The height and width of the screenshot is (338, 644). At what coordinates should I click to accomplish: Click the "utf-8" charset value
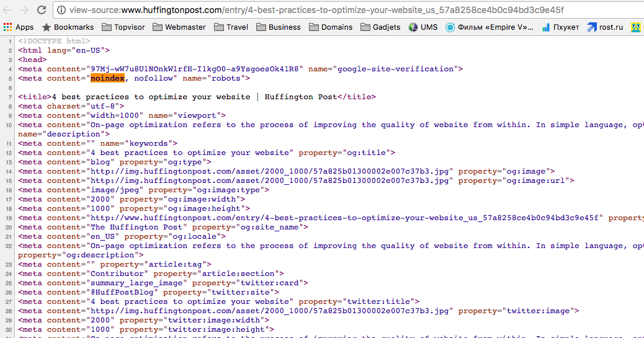pyautogui.click(x=102, y=106)
